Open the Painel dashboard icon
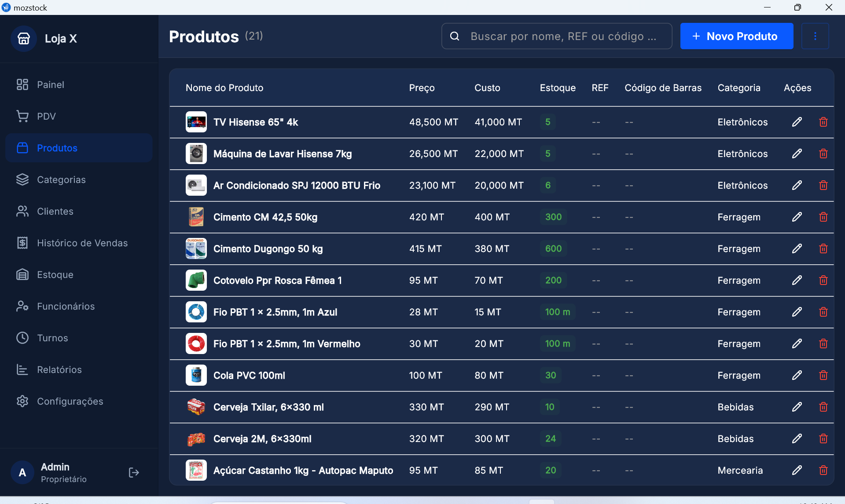The width and height of the screenshot is (845, 504). point(22,84)
